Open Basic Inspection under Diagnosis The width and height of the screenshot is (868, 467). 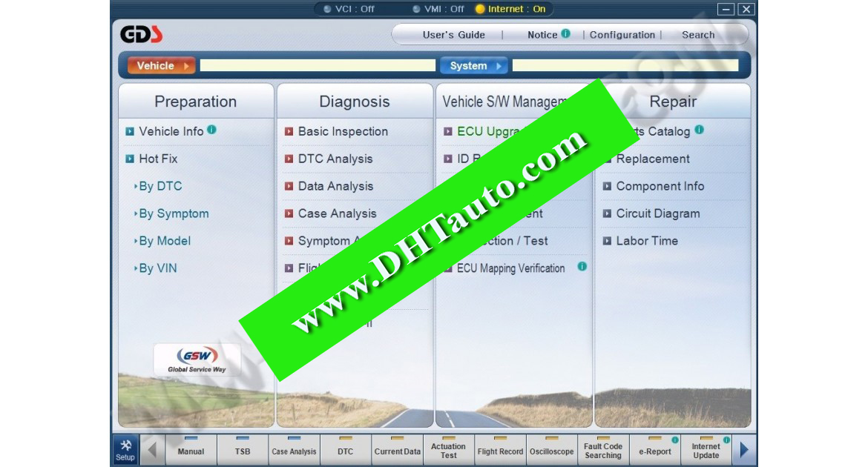335,131
